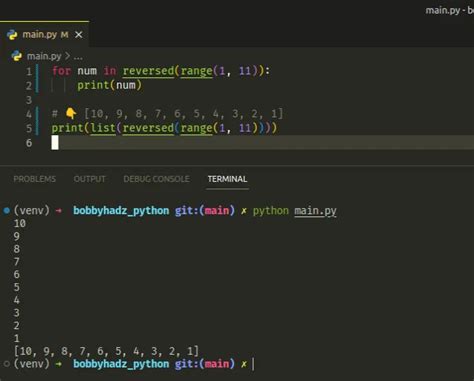
Task: Click the Python icon in breadcrumb
Action: coord(16,56)
